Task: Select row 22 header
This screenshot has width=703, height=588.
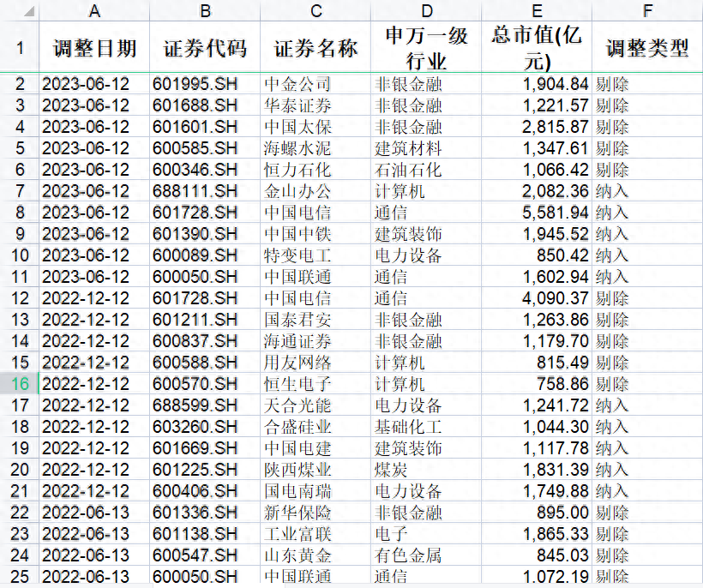Action: [20, 513]
